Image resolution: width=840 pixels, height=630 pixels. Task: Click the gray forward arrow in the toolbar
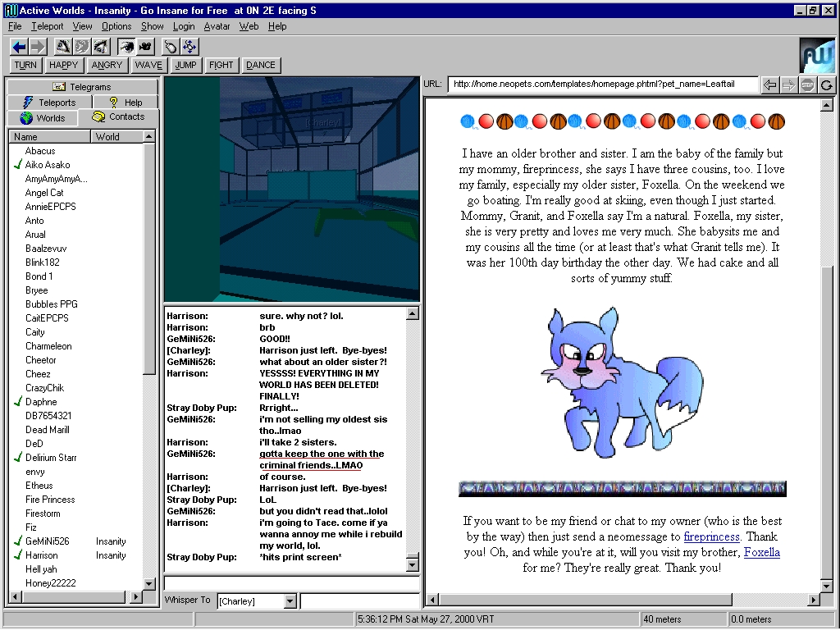pyautogui.click(x=37, y=47)
